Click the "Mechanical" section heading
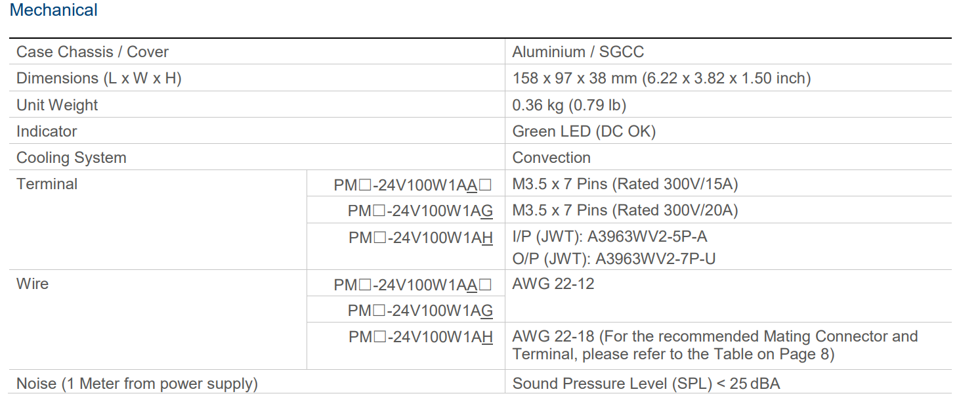The width and height of the screenshot is (980, 402). coord(54,11)
